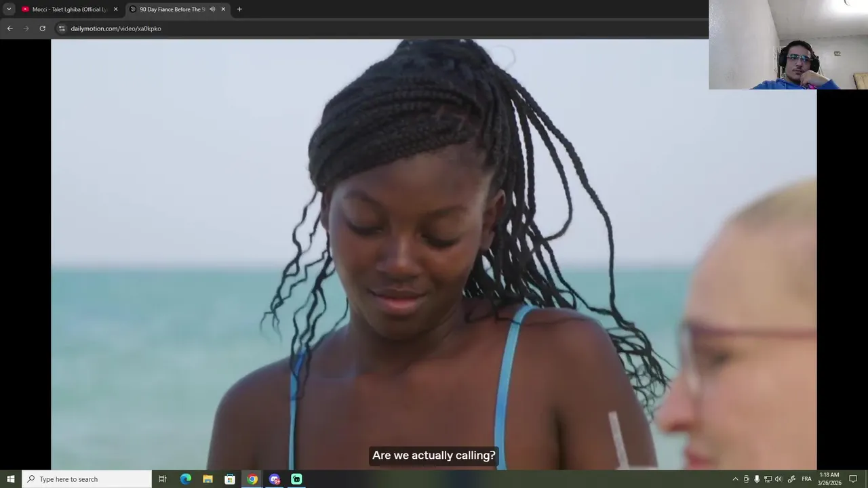The image size is (868, 488).
Task: Go forward to the next page
Action: pyautogui.click(x=26, y=28)
